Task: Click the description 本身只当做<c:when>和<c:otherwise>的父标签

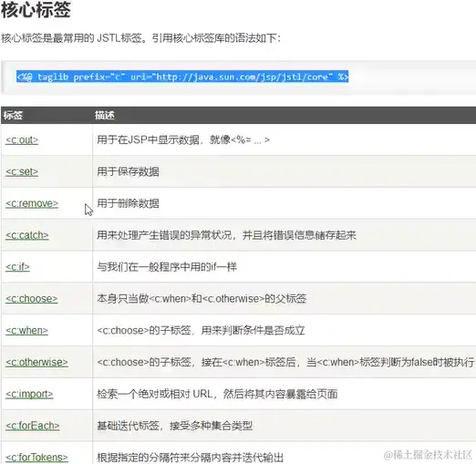Action: pyautogui.click(x=202, y=299)
